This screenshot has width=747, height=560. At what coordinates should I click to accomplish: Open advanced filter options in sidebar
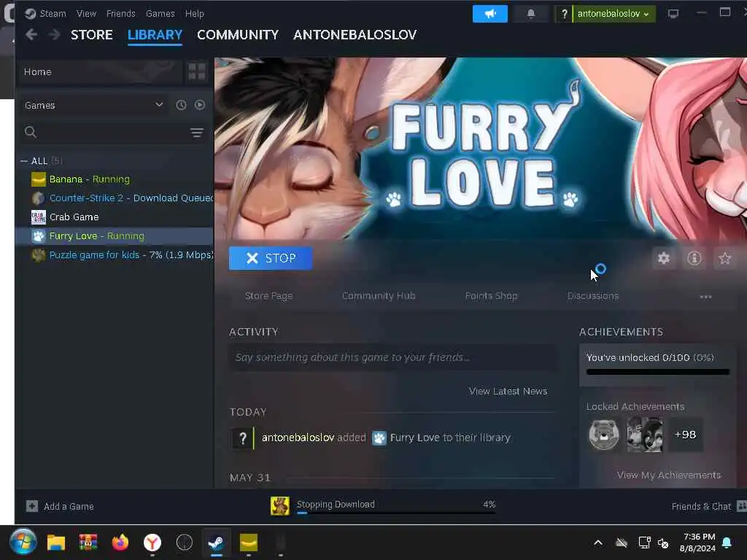click(197, 133)
